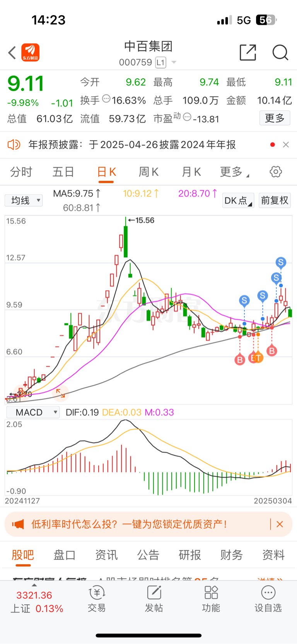Image resolution: width=297 pixels, height=644 pixels.
Task: Tap the DEA:0.03 value
Action: point(121,412)
